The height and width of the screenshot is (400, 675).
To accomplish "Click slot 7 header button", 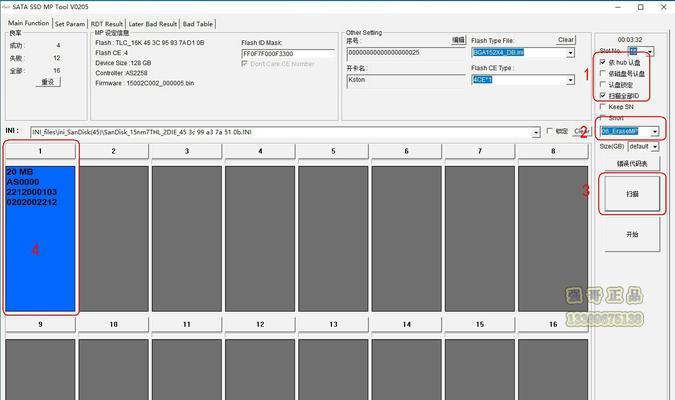I will click(x=480, y=151).
